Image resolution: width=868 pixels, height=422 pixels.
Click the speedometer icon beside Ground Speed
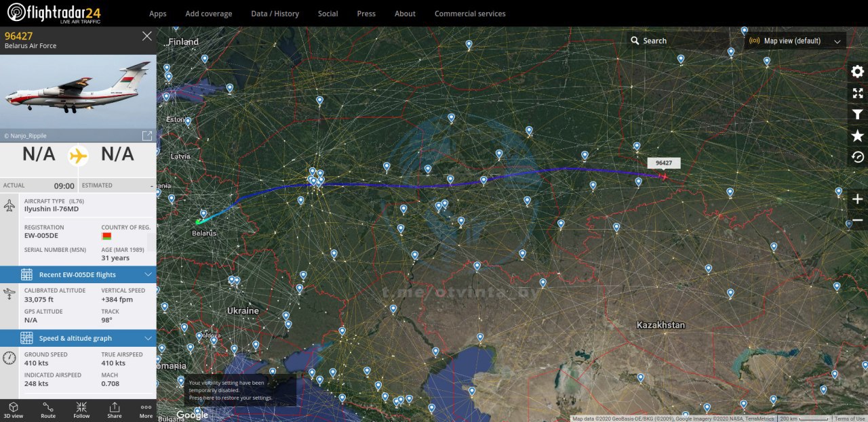9,358
